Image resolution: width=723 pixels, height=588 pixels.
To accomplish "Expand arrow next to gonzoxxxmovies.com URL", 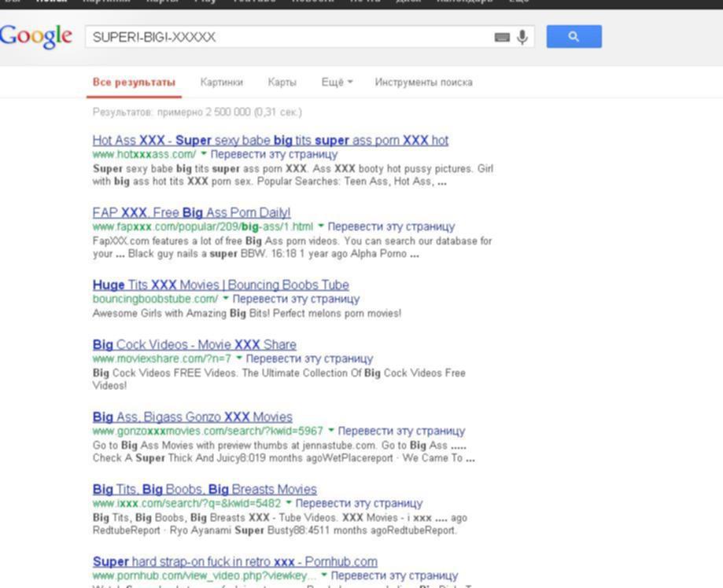I will click(331, 431).
